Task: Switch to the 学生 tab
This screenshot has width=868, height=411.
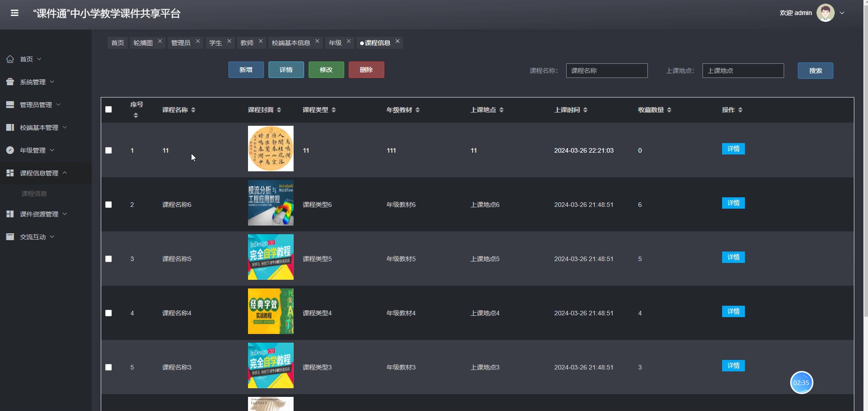Action: click(x=216, y=43)
